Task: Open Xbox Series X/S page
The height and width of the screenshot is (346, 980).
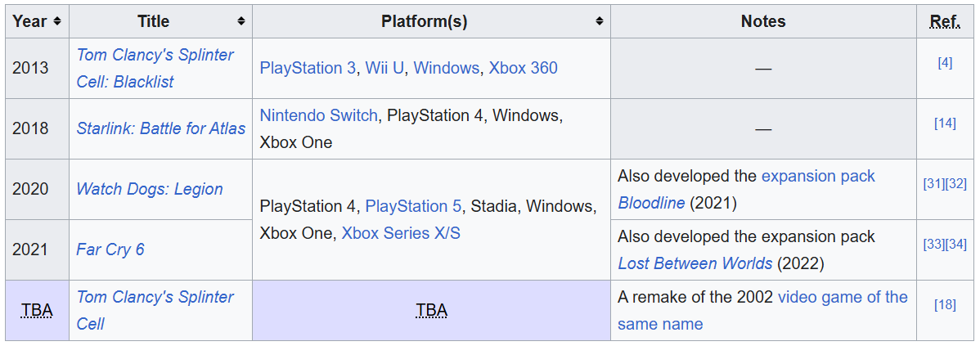Action: (x=401, y=233)
